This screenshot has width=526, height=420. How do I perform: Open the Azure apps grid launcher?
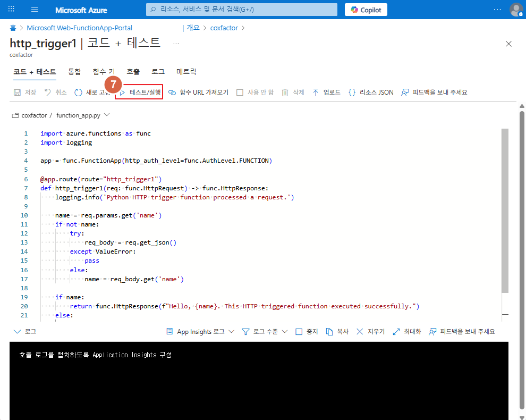coord(11,9)
